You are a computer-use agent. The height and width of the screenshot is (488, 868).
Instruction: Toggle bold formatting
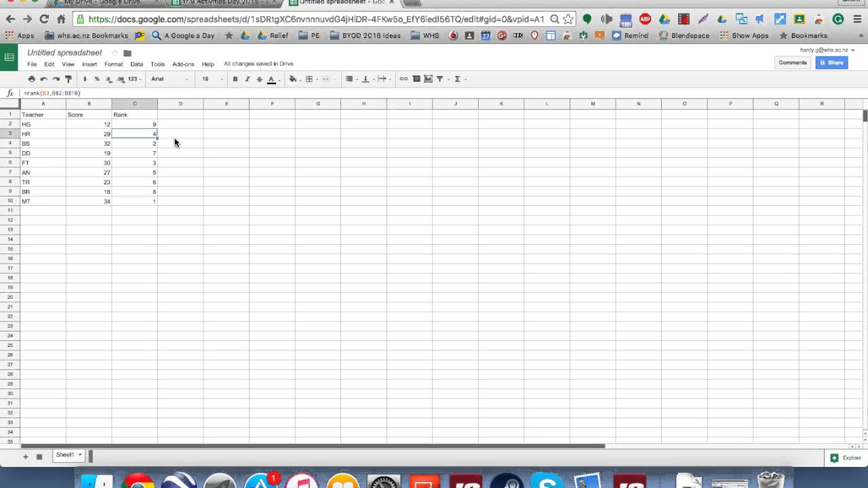click(235, 79)
